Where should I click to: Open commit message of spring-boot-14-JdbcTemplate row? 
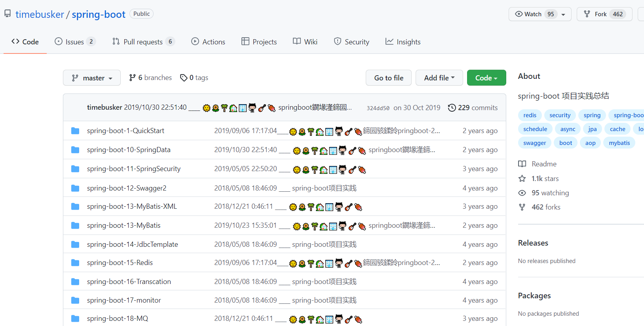pyautogui.click(x=285, y=244)
